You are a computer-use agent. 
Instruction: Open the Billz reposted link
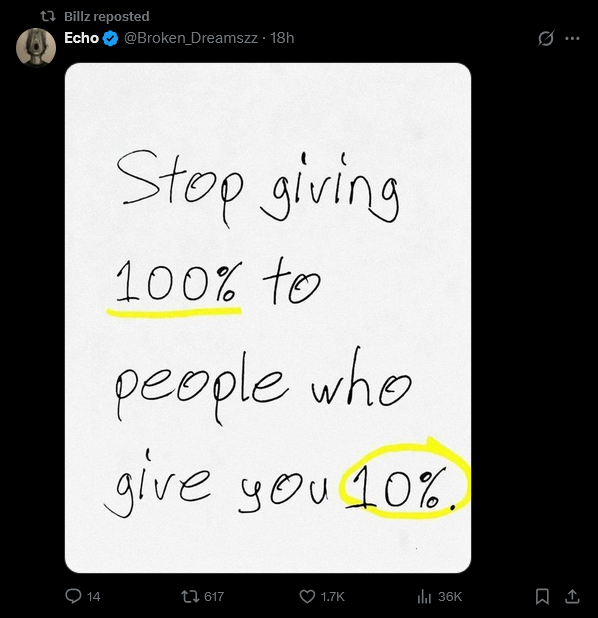pos(106,17)
